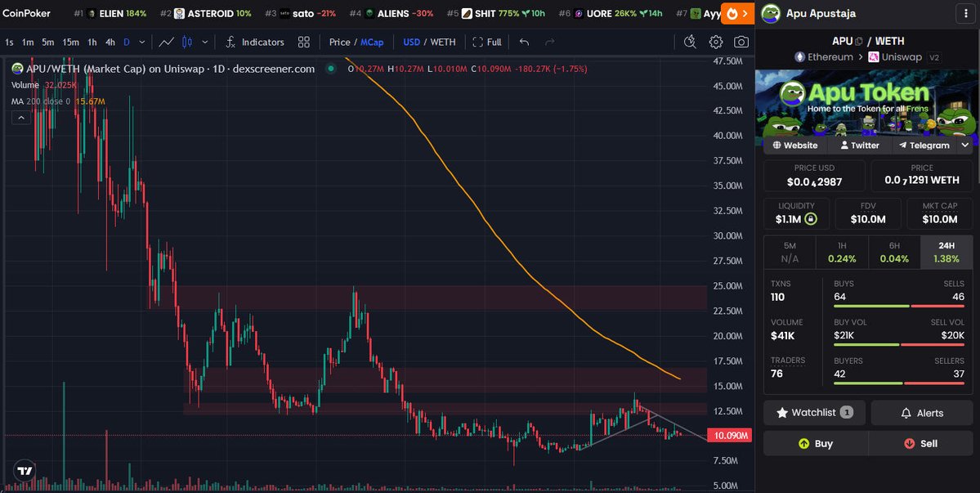Viewport: 980px width, 493px height.
Task: Click the red Sell button
Action: tap(920, 443)
